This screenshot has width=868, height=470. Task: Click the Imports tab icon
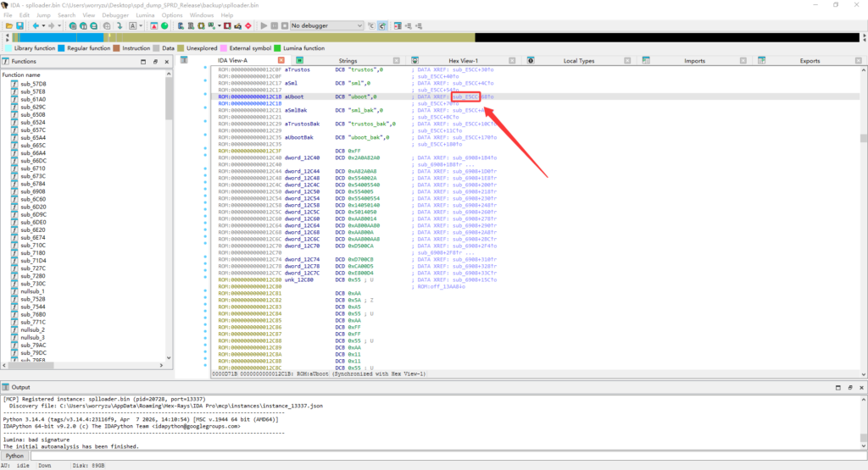tap(646, 60)
